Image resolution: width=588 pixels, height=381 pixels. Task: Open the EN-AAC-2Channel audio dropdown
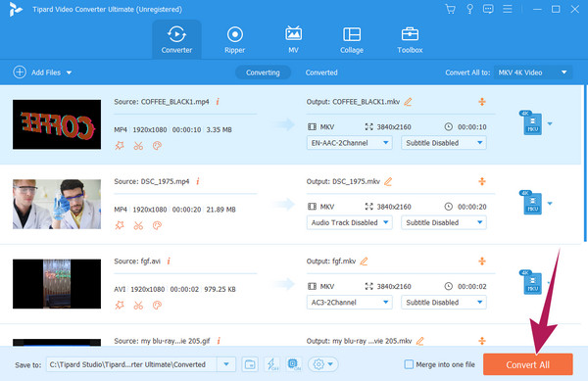pos(350,143)
